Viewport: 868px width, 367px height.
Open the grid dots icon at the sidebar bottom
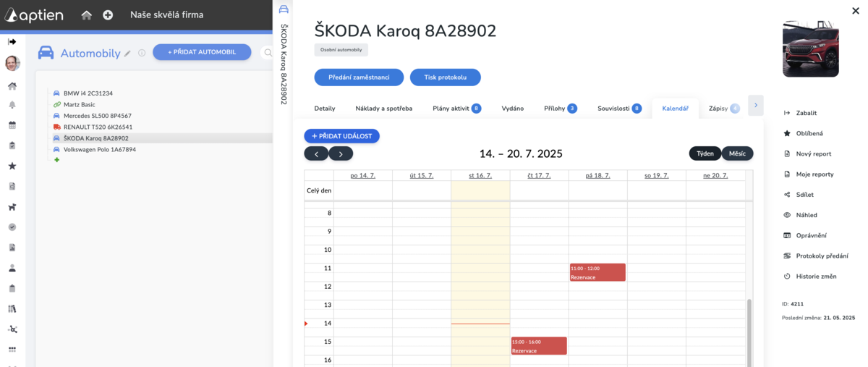point(12,350)
